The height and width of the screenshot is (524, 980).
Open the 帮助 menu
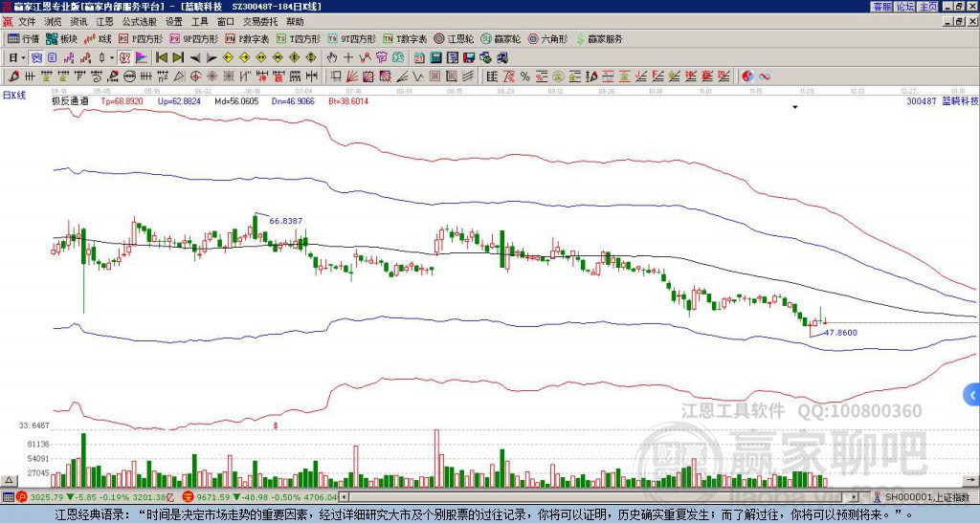295,22
